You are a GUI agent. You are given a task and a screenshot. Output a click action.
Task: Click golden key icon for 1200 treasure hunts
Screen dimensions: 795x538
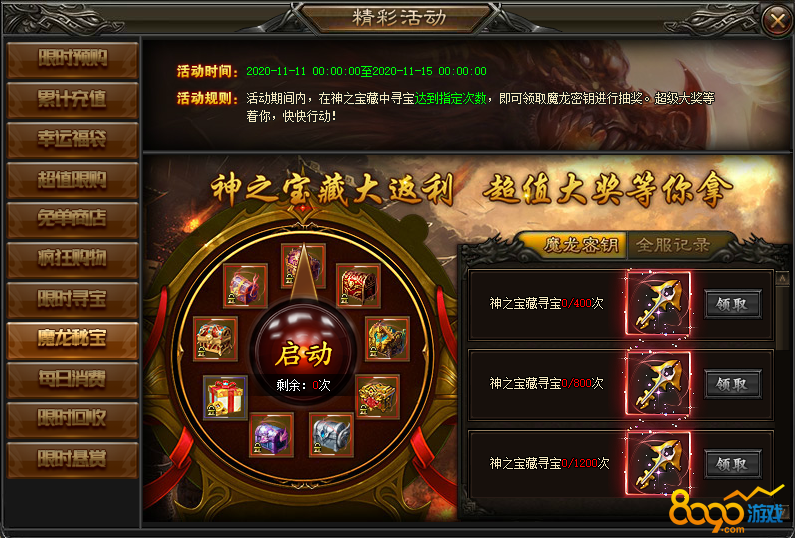658,463
